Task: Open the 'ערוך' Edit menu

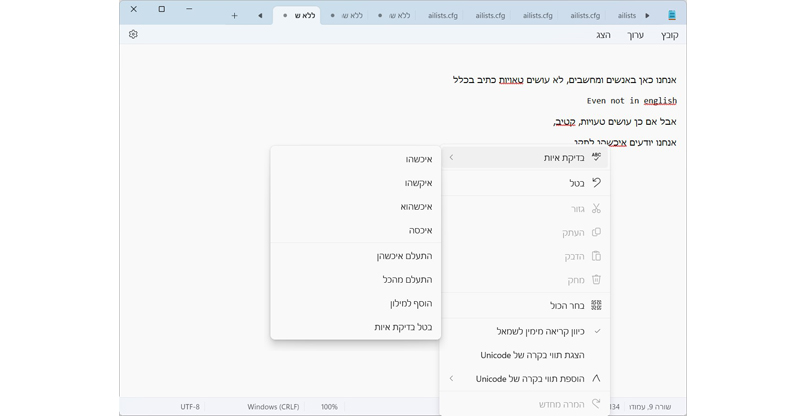Action: [x=636, y=35]
